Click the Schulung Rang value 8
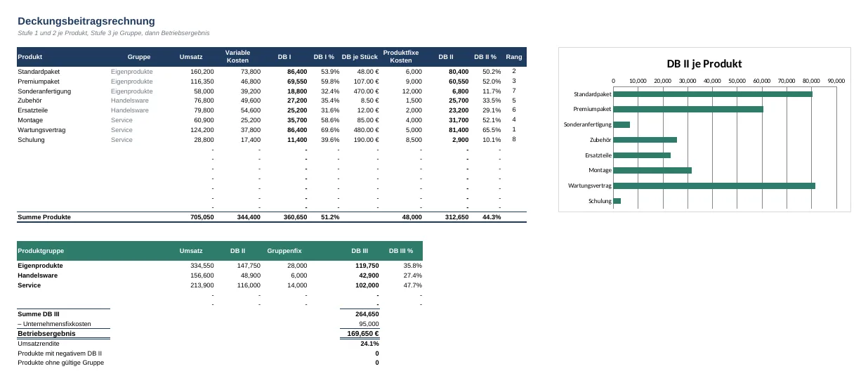The width and height of the screenshot is (868, 383). (514, 139)
